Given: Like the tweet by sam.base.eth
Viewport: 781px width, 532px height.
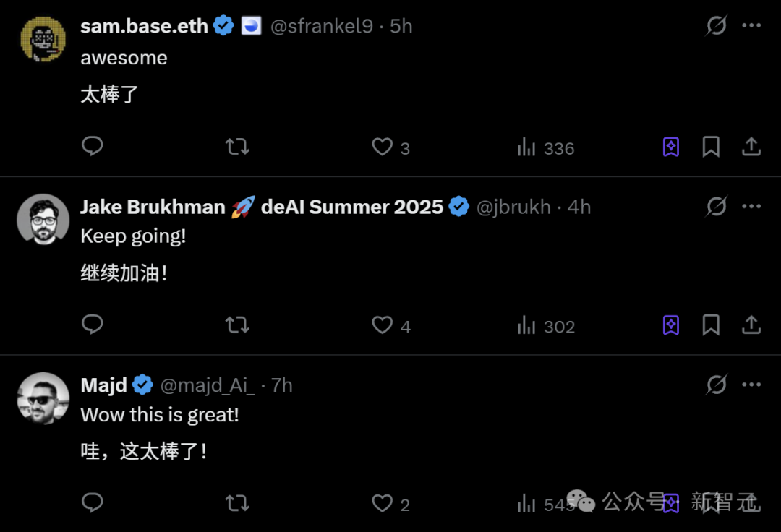Looking at the screenshot, I should [391, 147].
